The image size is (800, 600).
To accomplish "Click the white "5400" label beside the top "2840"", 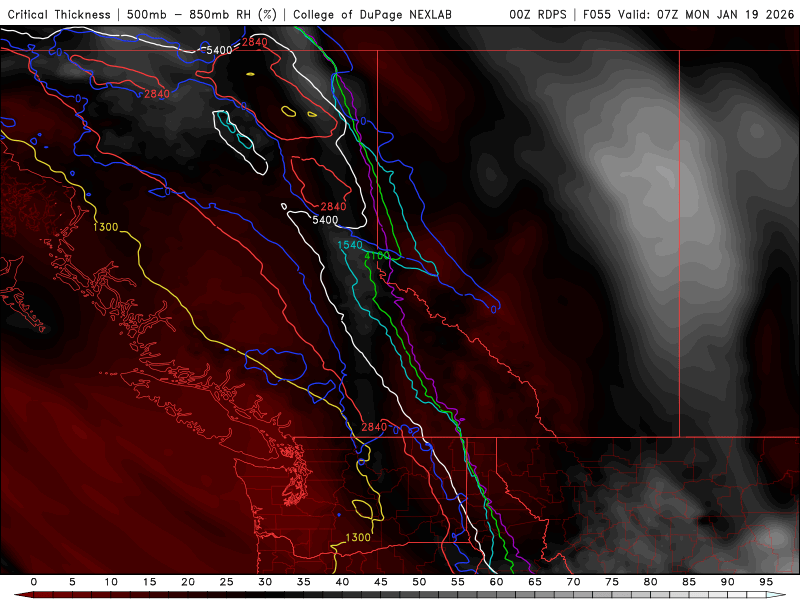I will coord(219,50).
